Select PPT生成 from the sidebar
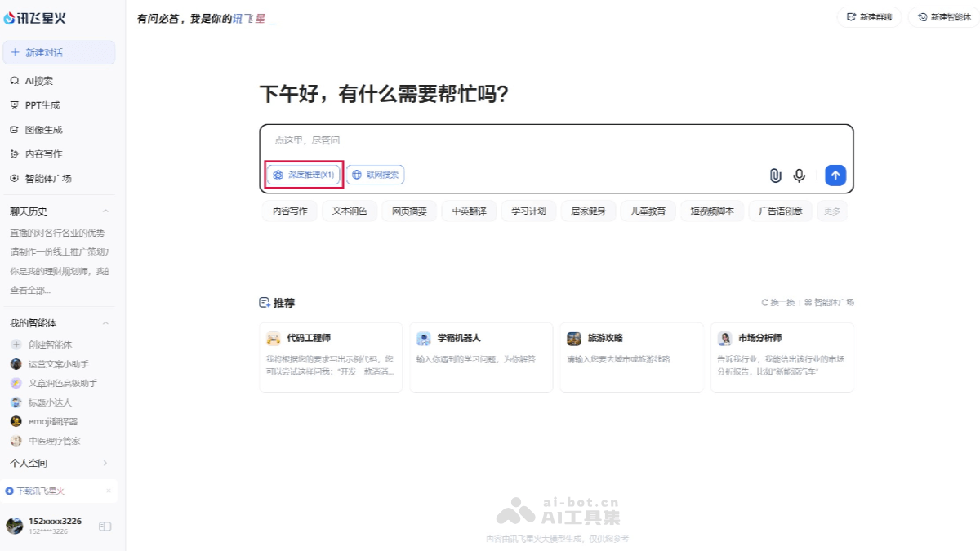980x551 pixels. pyautogui.click(x=36, y=104)
